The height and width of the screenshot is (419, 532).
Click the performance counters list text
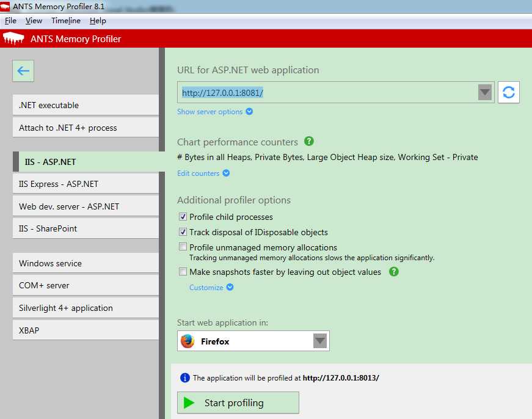[327, 157]
